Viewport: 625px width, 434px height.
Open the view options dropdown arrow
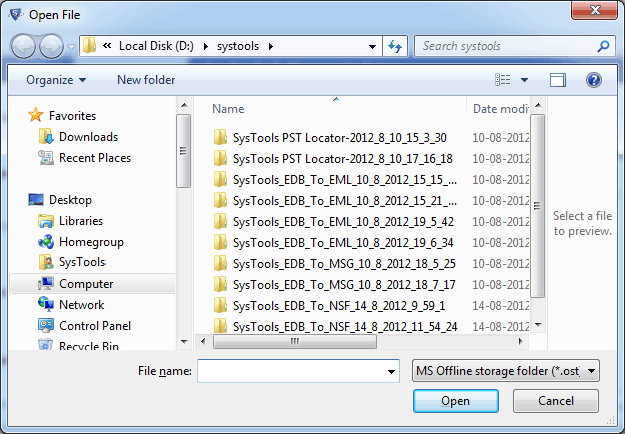[525, 80]
